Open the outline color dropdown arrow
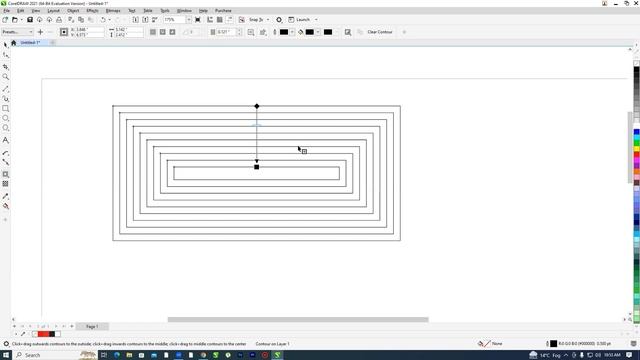This screenshot has width=640, height=360. tap(292, 32)
